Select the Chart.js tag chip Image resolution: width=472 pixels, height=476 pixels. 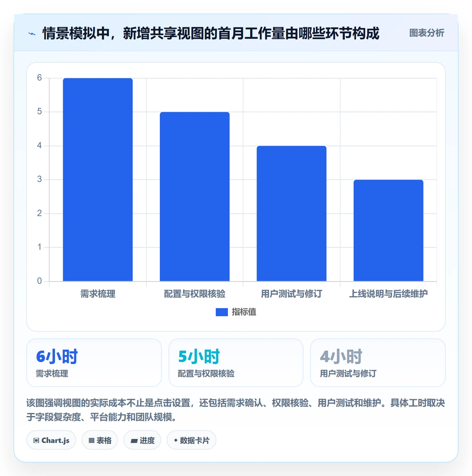(x=51, y=440)
